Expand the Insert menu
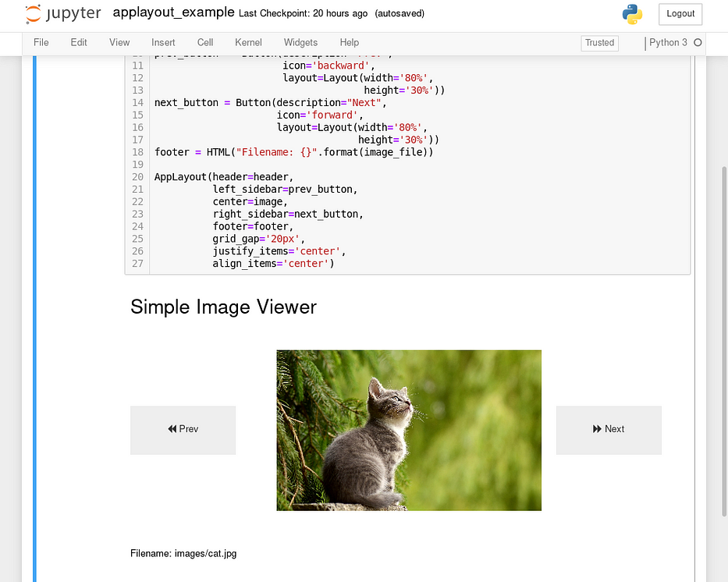 (163, 42)
